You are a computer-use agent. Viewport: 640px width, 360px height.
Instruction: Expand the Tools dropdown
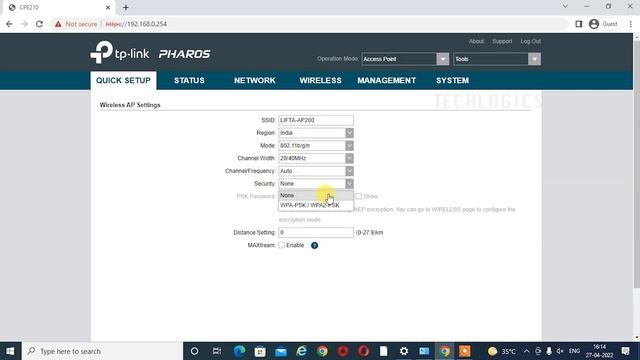pyautogui.click(x=534, y=59)
